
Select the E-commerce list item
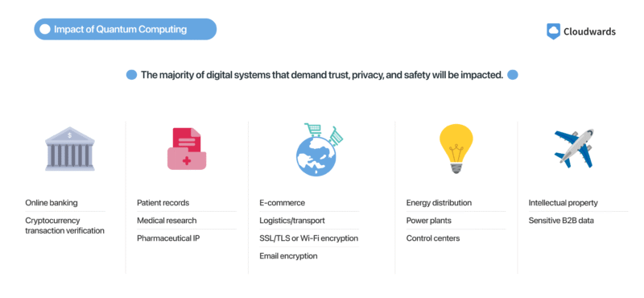point(283,203)
